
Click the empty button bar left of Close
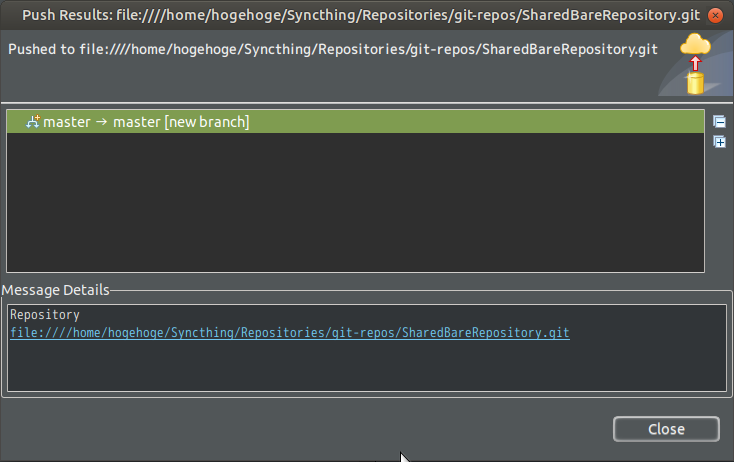(x=300, y=429)
